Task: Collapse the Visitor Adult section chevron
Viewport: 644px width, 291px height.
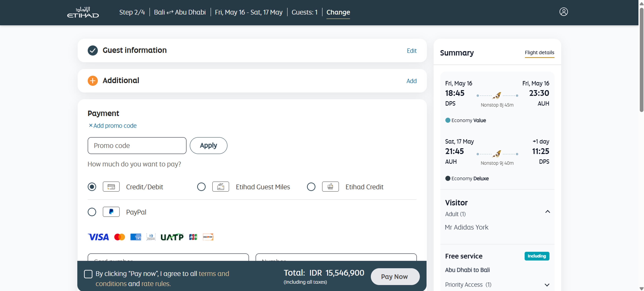Action: (x=547, y=212)
